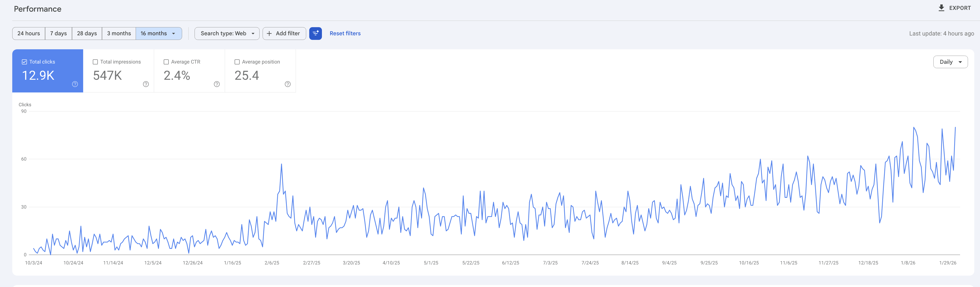Select the 28 days range tab
Screen dimensions: 980x287
[x=87, y=34]
